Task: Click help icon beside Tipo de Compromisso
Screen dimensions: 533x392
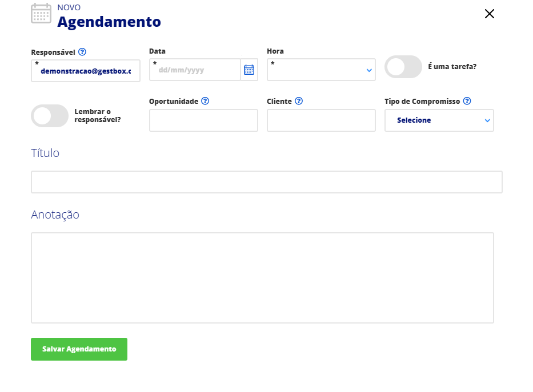Action: coord(467,101)
